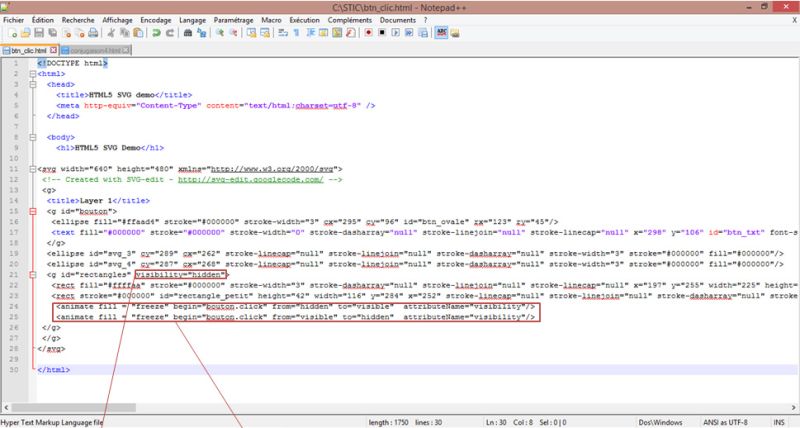Image resolution: width=800 pixels, height=428 pixels.
Task: Open the Encodage menu
Action: coord(156,20)
